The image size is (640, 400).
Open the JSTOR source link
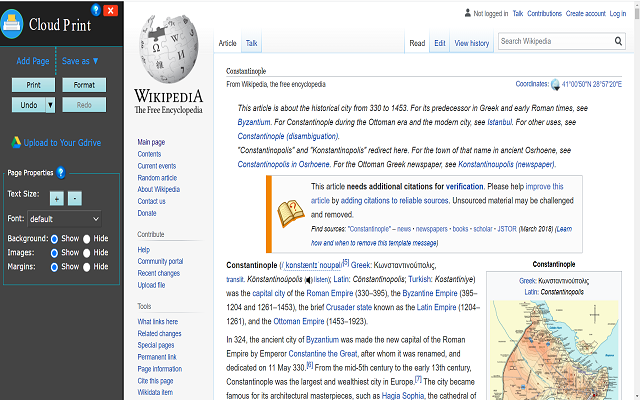[x=507, y=229]
